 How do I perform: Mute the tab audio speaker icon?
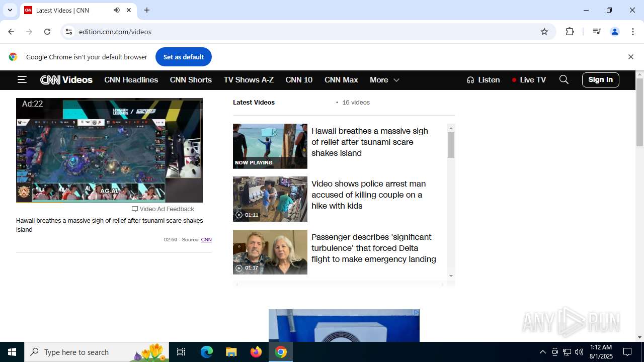point(117,10)
